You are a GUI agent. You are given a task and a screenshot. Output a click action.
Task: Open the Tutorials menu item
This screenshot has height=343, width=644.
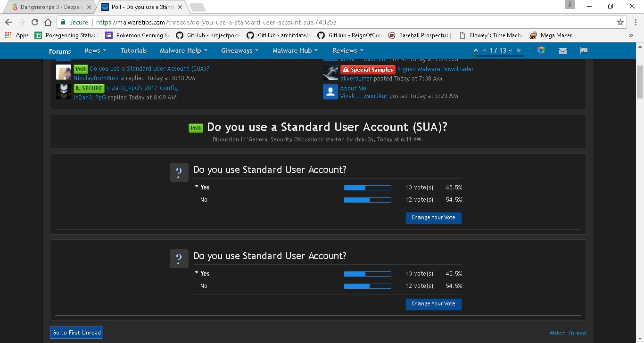pos(133,50)
